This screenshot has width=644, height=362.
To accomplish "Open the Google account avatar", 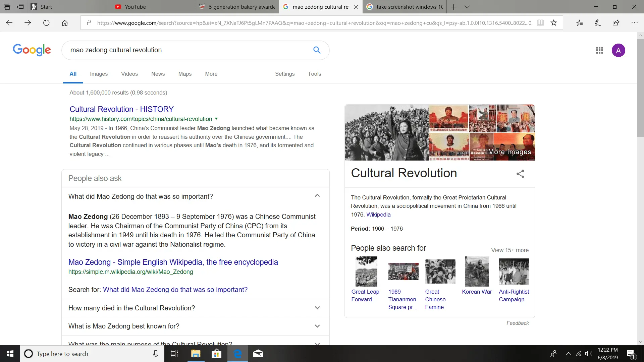I will (619, 50).
